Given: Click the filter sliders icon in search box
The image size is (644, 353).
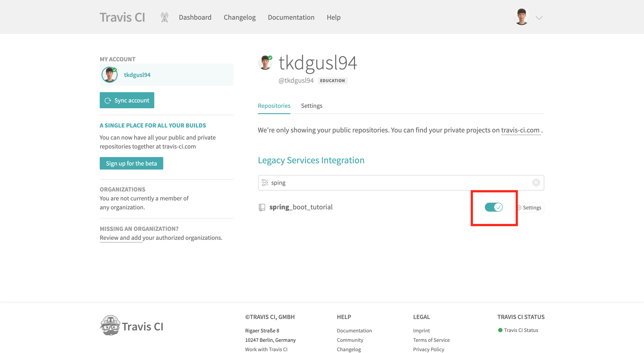Looking at the screenshot, I should click(265, 183).
